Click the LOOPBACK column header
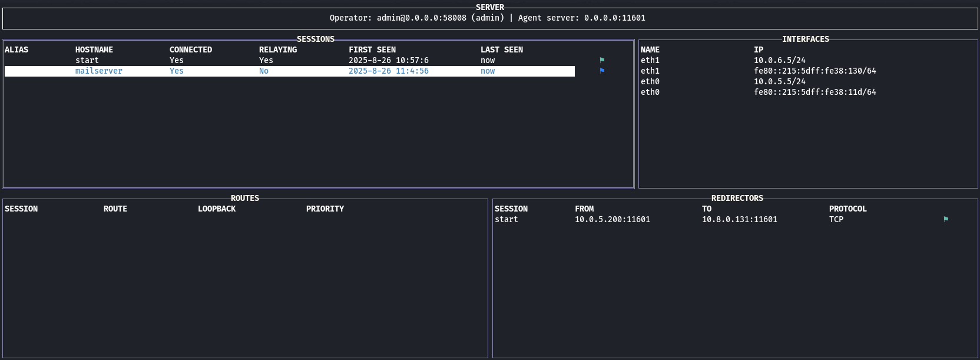Screen dimensions: 980x360 coord(217,209)
